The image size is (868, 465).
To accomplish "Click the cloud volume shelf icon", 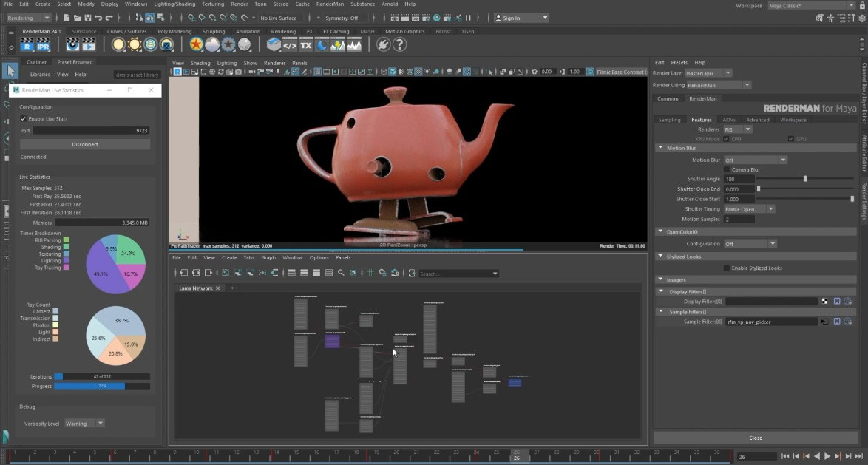I will (212, 44).
